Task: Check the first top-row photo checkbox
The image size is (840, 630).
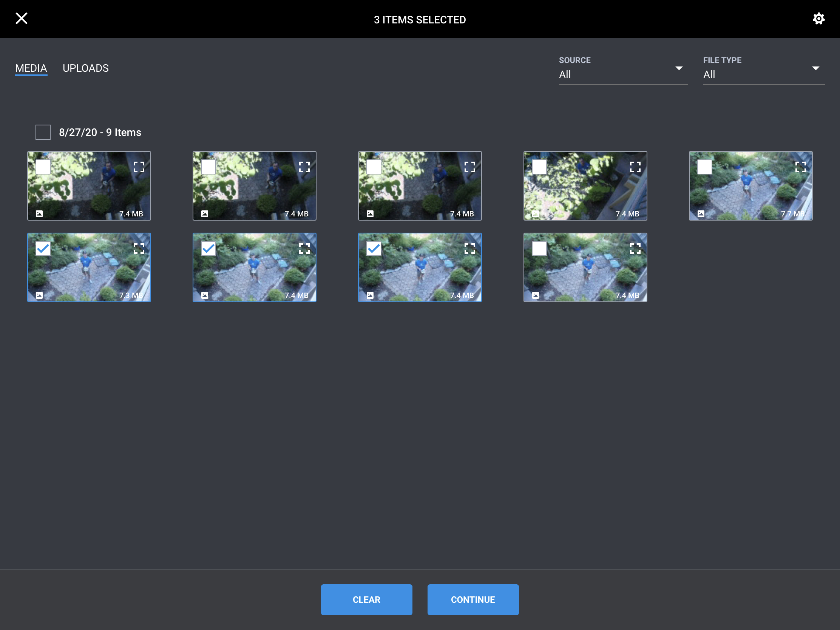Action: tap(43, 167)
